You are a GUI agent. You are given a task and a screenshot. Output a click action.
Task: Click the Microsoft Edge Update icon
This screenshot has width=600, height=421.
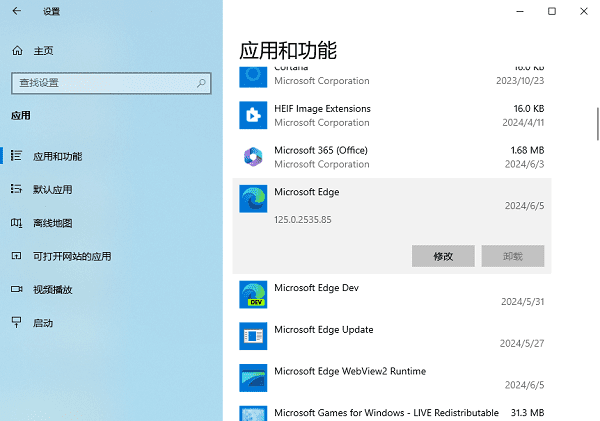pyautogui.click(x=253, y=336)
